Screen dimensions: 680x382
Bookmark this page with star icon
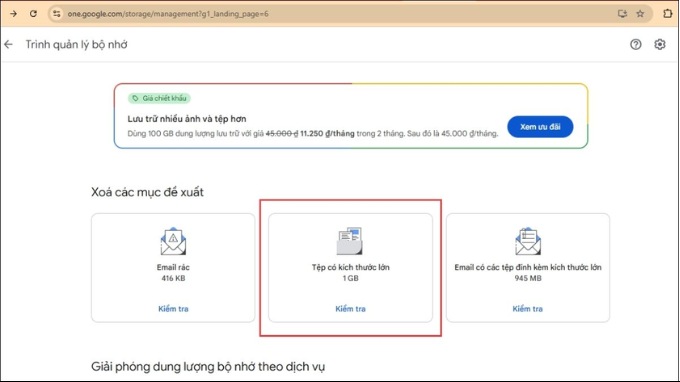pos(640,14)
